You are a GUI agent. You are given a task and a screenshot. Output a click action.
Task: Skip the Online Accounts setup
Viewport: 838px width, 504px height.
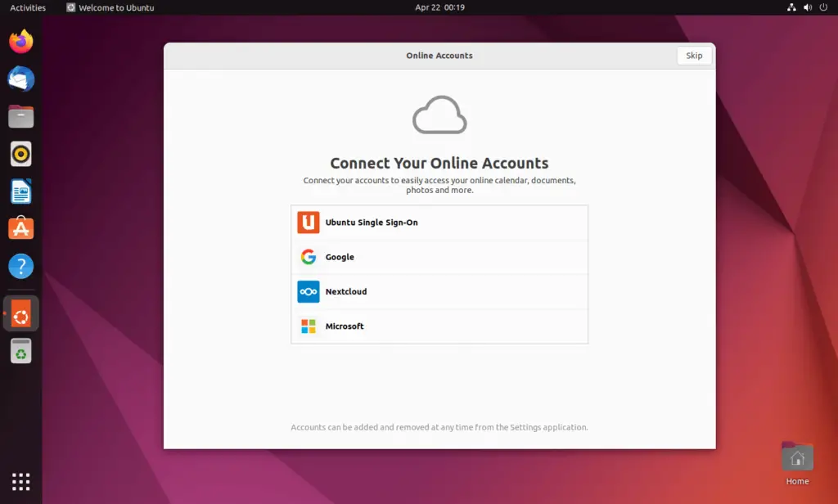point(694,55)
